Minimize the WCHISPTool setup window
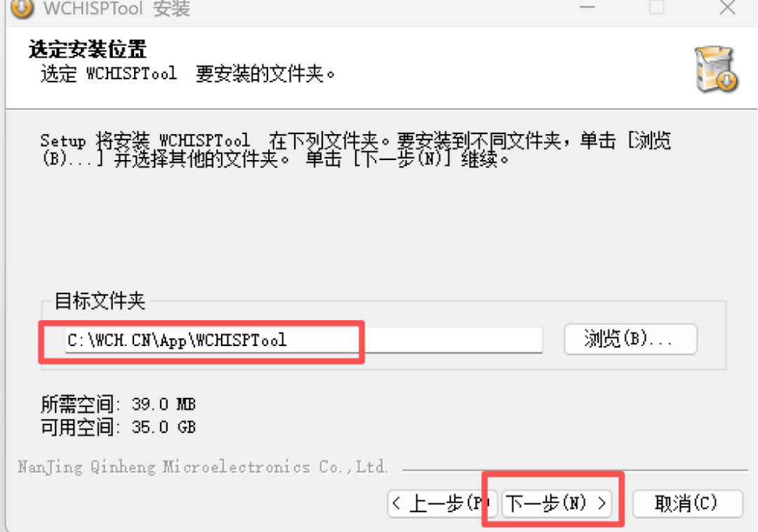This screenshot has height=532, width=758. click(587, 7)
